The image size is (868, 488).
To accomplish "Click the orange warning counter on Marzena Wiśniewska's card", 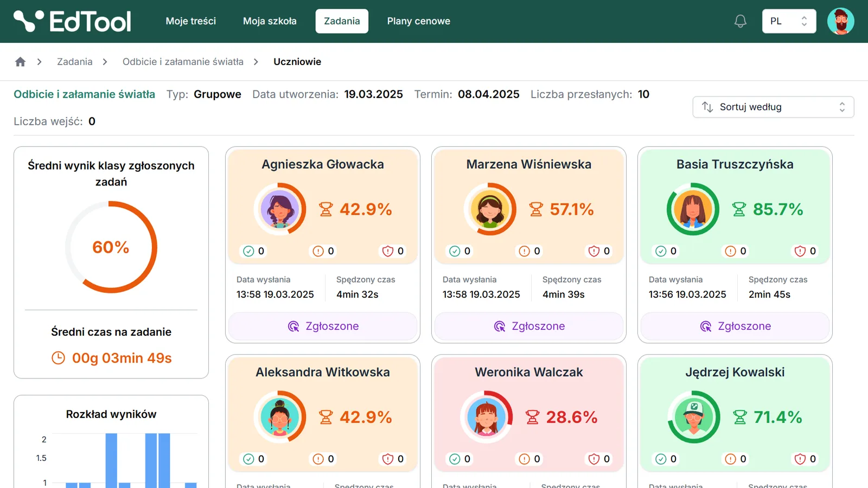I will [x=529, y=251].
